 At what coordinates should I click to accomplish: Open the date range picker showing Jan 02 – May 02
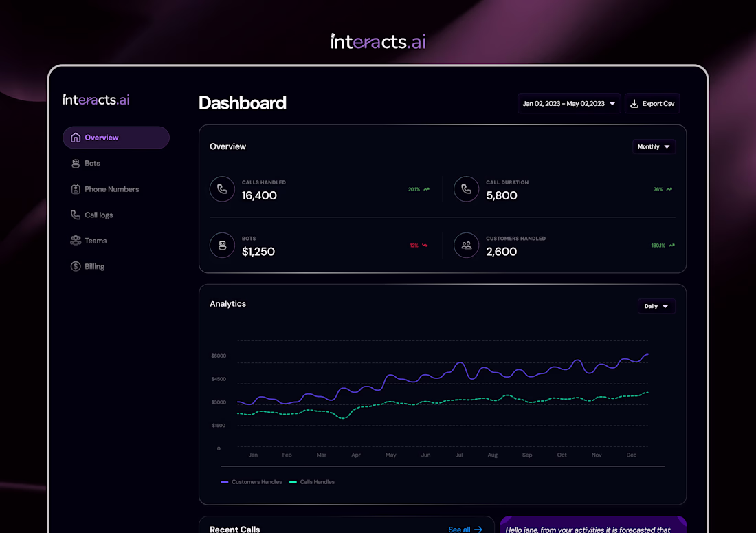coord(569,102)
